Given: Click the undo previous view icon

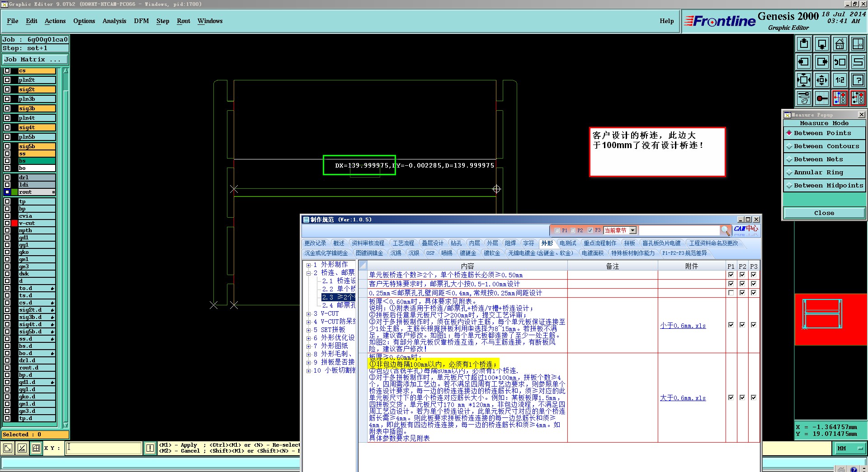Looking at the screenshot, I should [x=840, y=62].
